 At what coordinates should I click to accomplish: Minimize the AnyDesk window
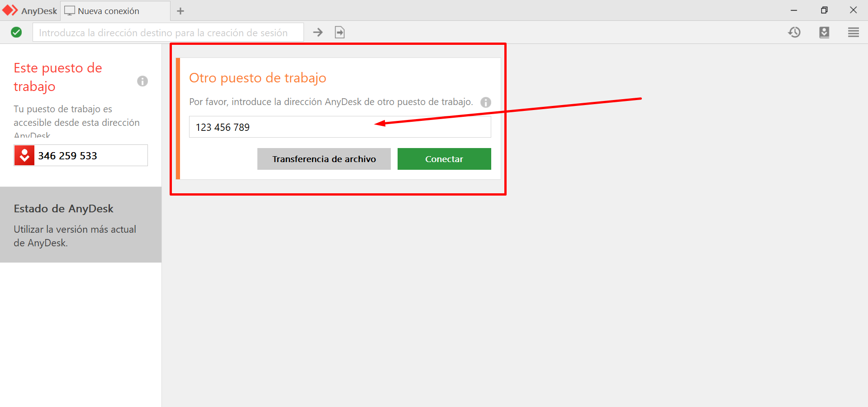(794, 10)
